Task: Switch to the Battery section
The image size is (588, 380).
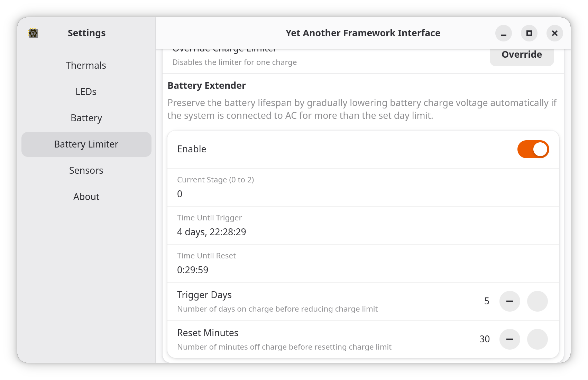Action: (x=86, y=118)
